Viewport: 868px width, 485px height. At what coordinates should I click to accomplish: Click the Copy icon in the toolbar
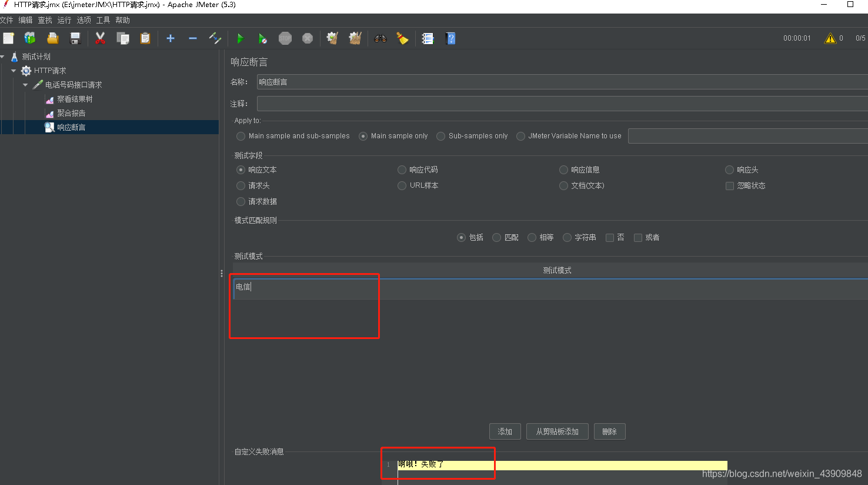(x=122, y=38)
